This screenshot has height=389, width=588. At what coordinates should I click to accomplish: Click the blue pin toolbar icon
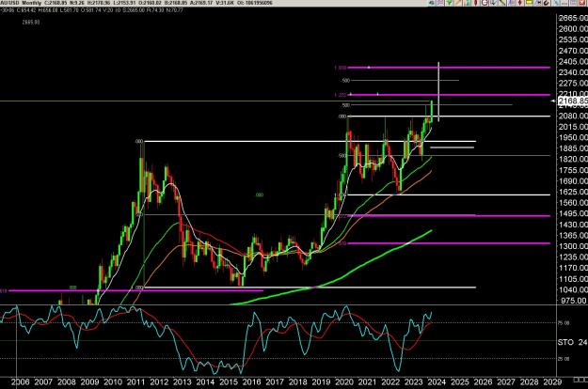click(538, 3)
